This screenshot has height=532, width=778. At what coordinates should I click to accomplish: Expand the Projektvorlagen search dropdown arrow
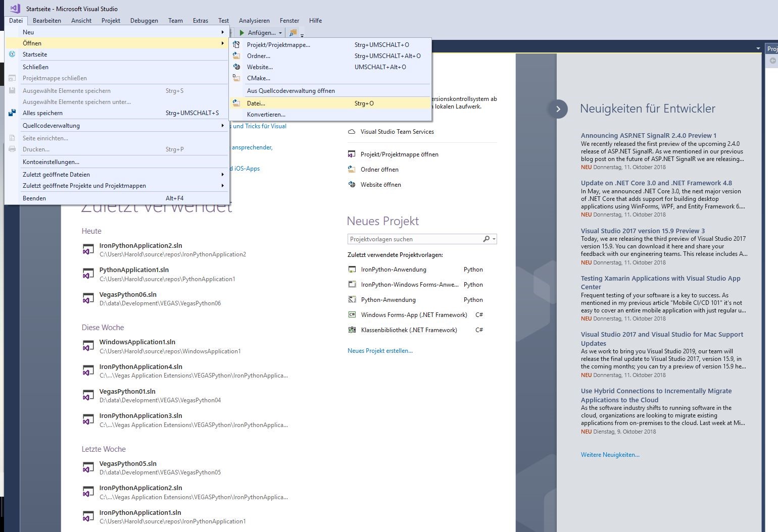coord(494,239)
